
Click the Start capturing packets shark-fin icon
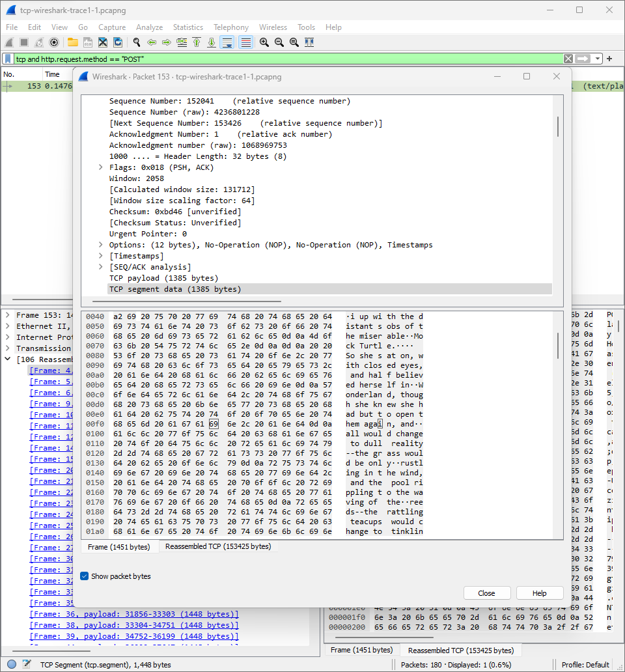click(9, 42)
